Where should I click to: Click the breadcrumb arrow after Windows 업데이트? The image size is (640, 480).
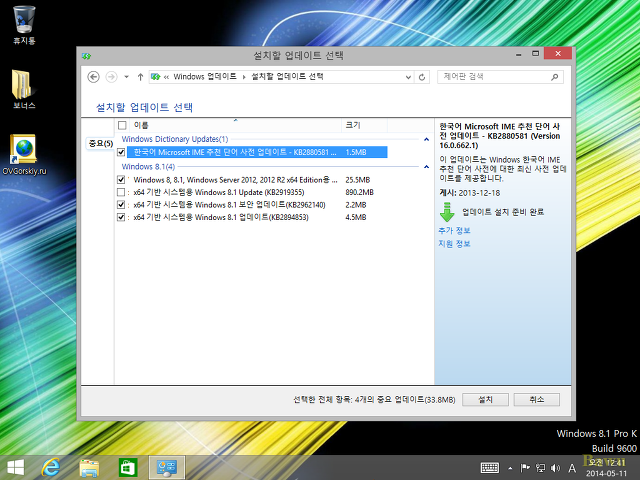pyautogui.click(x=244, y=77)
